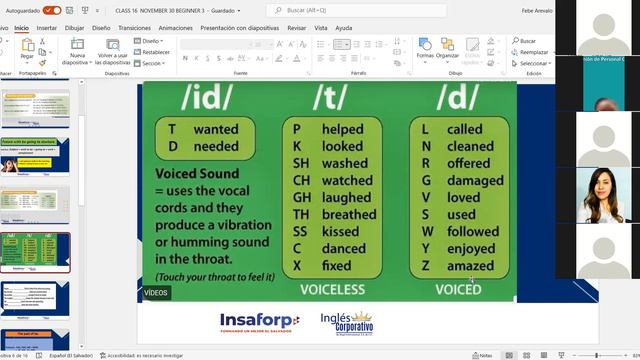
Task: Click the Cut scissors icon
Action: click(42, 41)
